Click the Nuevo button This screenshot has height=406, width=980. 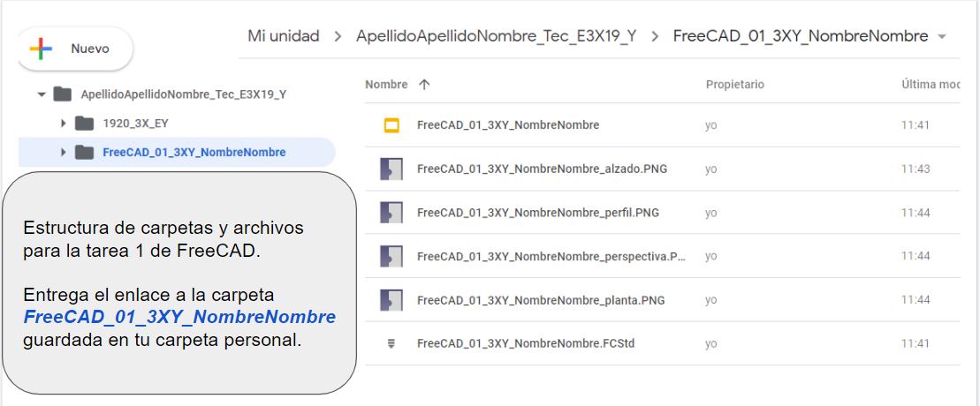[74, 49]
